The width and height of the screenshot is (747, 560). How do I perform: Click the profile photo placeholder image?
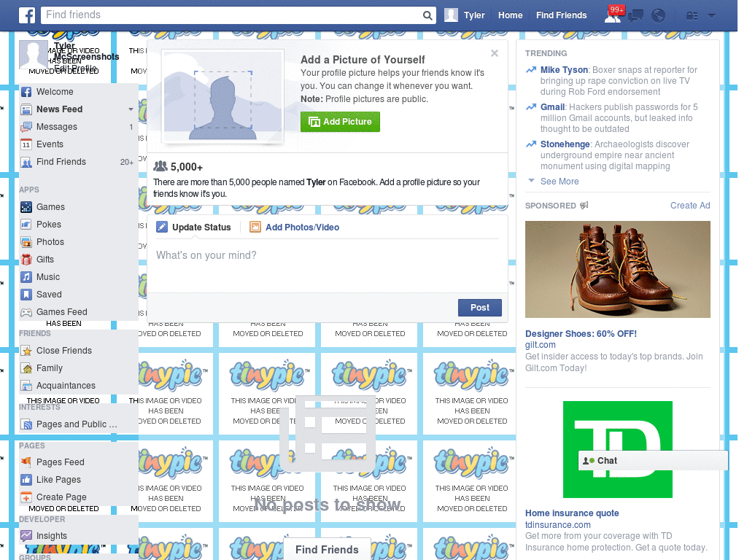(x=222, y=96)
